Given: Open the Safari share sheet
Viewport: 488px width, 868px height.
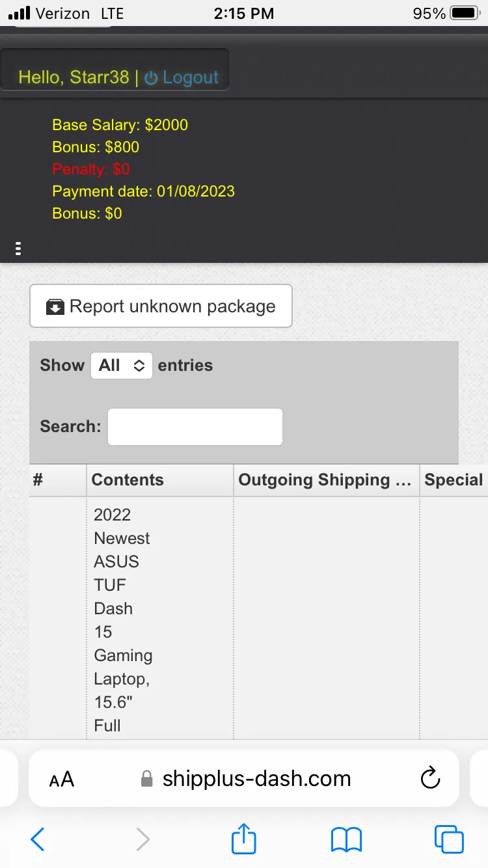Looking at the screenshot, I should click(244, 838).
